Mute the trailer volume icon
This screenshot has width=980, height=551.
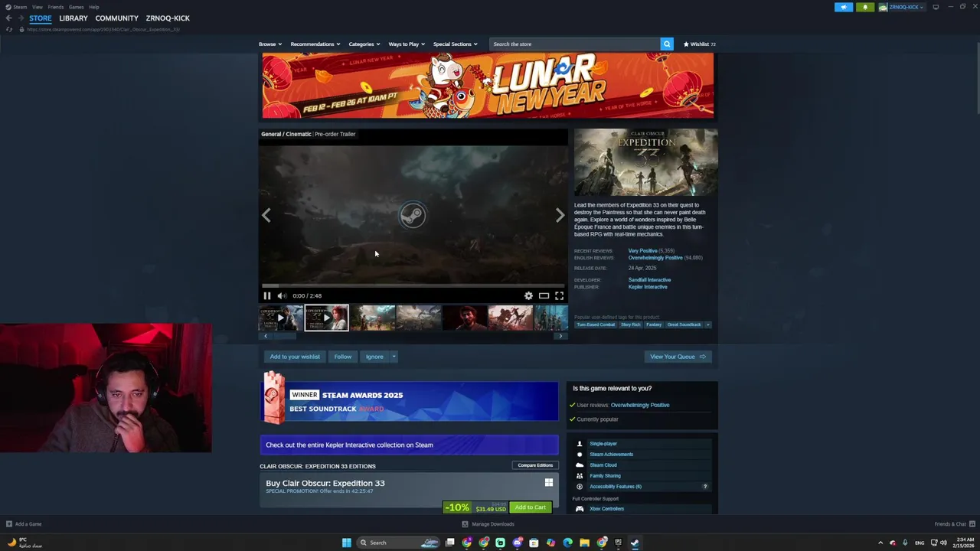pos(282,295)
